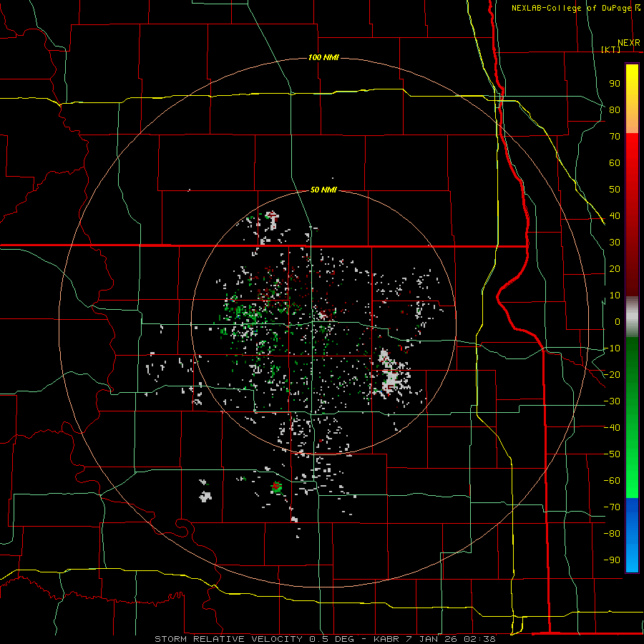The width and height of the screenshot is (644, 644).
Task: Click the 0 value on velocity scale
Action: [x=618, y=322]
